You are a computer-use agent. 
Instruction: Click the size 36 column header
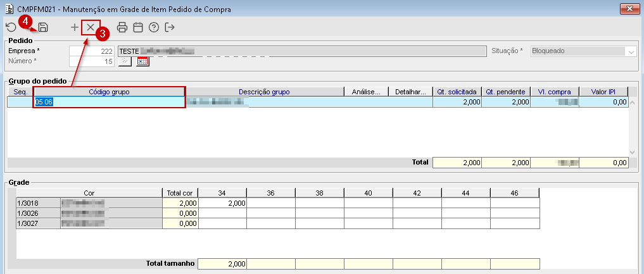(271, 193)
